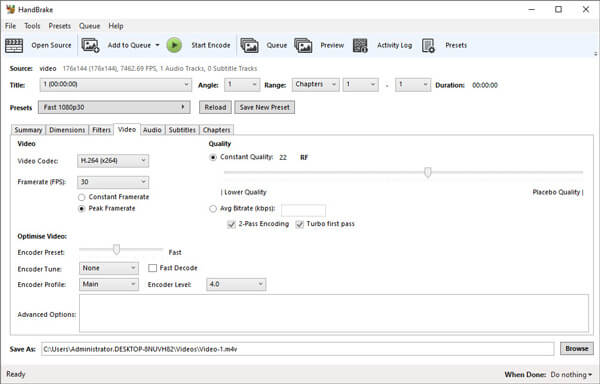The width and height of the screenshot is (600, 384).
Task: Expand the Range Chapters dropdown
Action: click(316, 85)
